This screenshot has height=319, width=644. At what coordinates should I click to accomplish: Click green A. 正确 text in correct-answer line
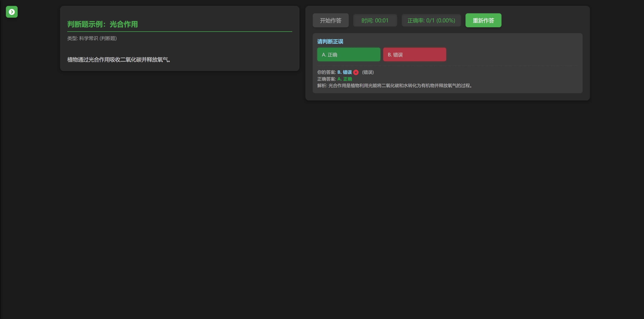(x=345, y=79)
